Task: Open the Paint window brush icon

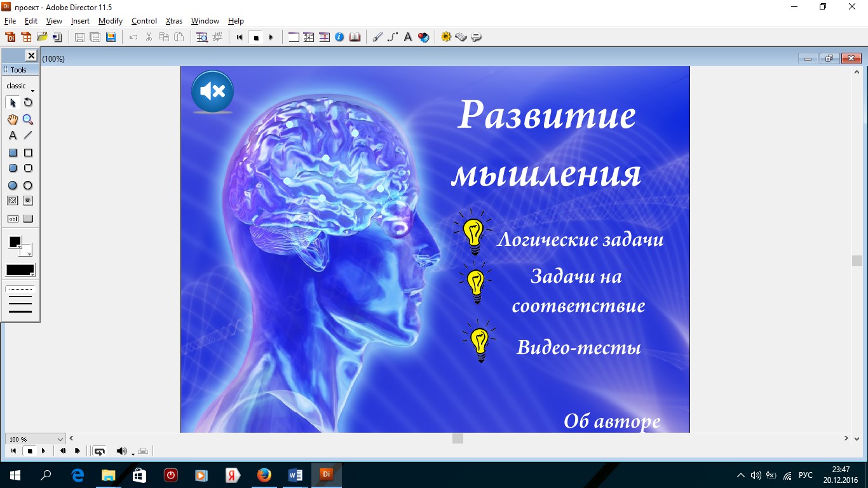Action: [377, 37]
